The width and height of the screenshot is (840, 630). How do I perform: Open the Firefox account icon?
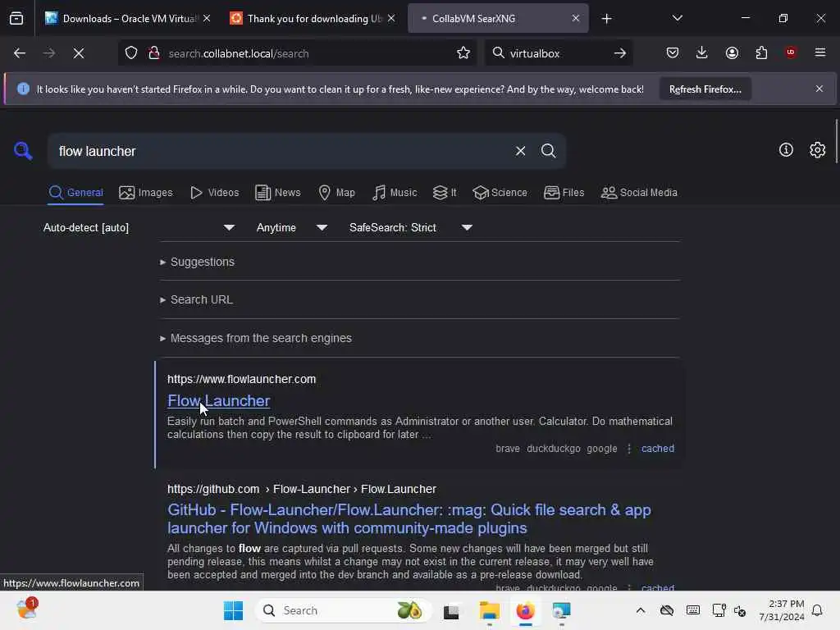732,52
